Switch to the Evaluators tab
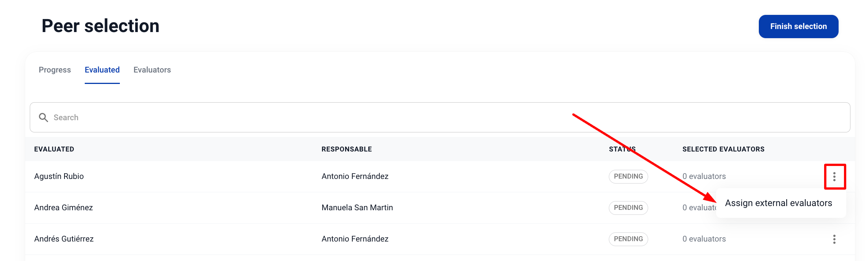Screen dimensions: 868x261 click(x=152, y=70)
